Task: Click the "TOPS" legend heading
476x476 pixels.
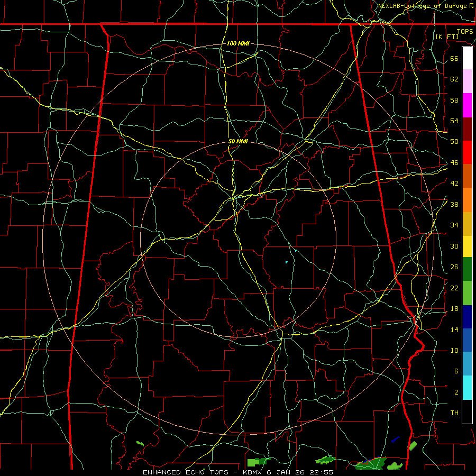Action: pyautogui.click(x=465, y=31)
